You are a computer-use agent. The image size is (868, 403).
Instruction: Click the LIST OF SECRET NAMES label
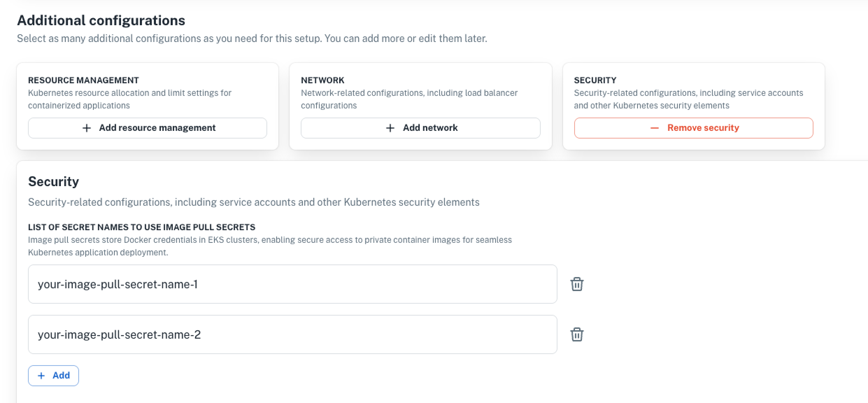click(141, 227)
